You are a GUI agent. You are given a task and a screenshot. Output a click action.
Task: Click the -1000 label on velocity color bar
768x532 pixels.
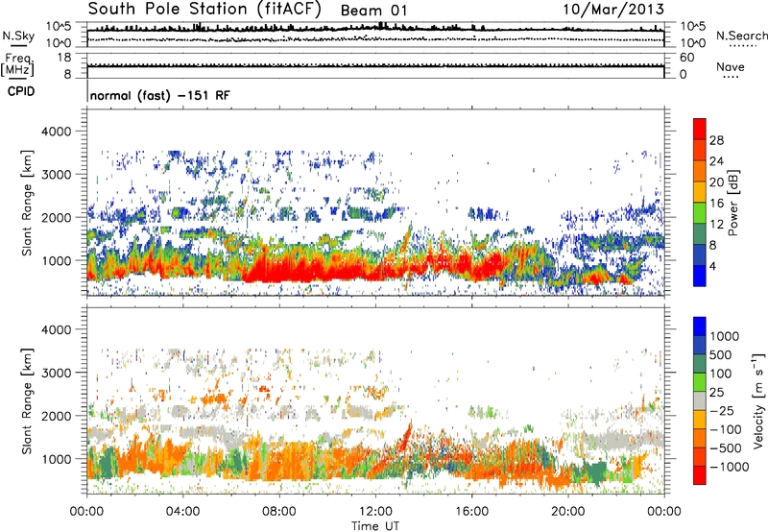(730, 467)
